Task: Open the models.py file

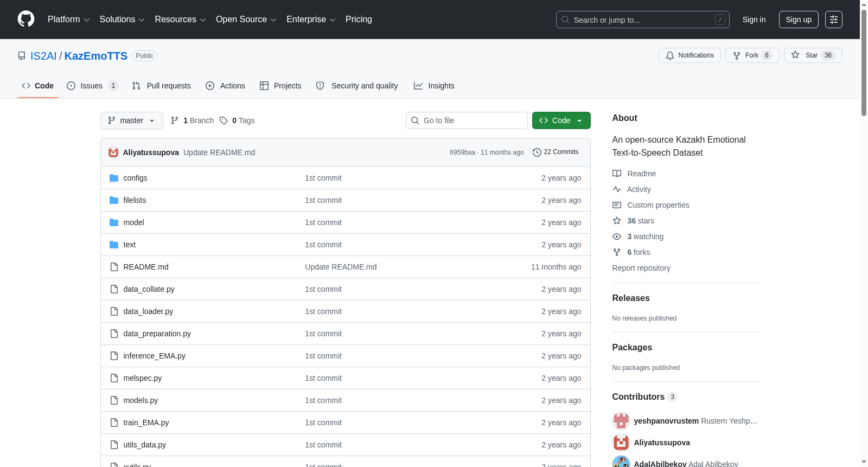Action: 141,400
